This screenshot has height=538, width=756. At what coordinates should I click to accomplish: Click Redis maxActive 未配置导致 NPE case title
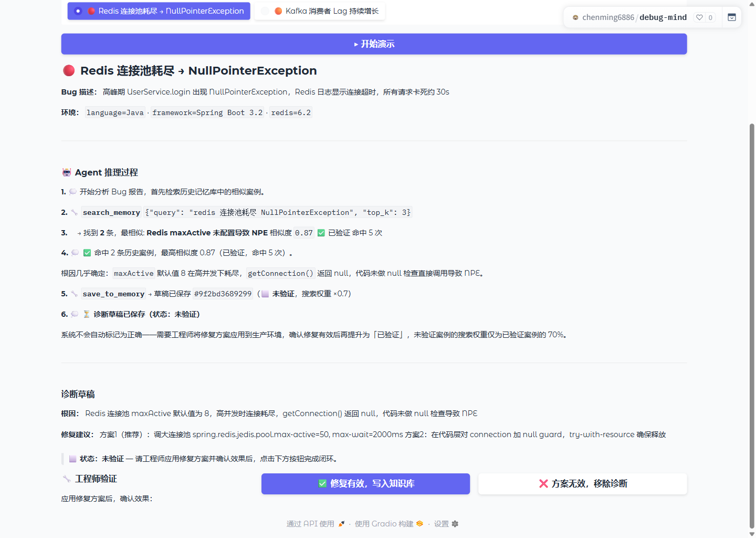(x=207, y=233)
